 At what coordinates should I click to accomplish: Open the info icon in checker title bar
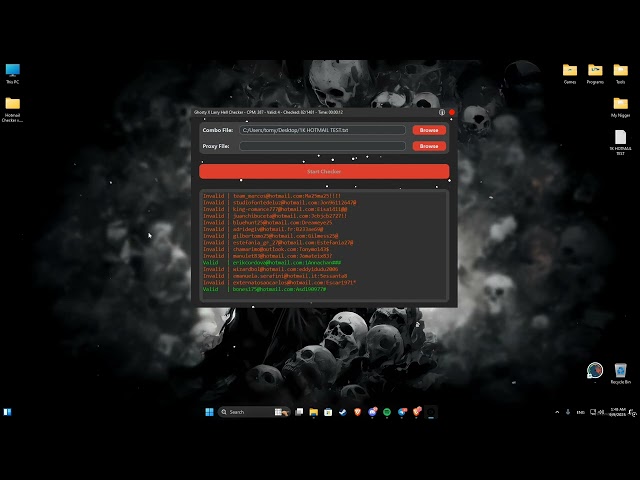click(x=442, y=112)
